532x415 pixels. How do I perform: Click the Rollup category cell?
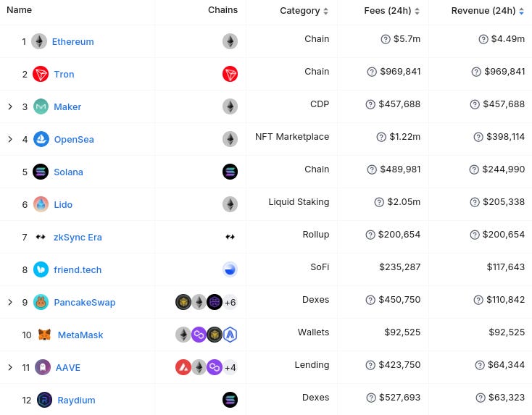[x=316, y=235]
